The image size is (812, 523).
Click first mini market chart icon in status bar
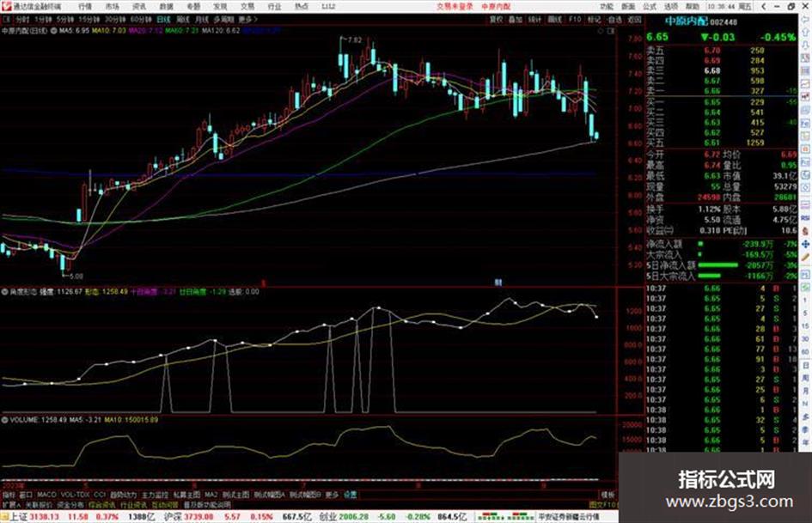tap(491, 517)
